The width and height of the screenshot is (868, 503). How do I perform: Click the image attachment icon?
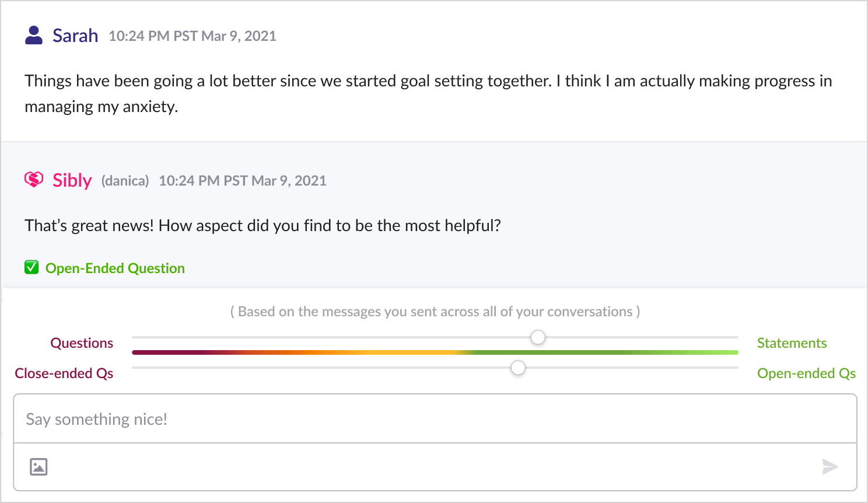pos(38,467)
